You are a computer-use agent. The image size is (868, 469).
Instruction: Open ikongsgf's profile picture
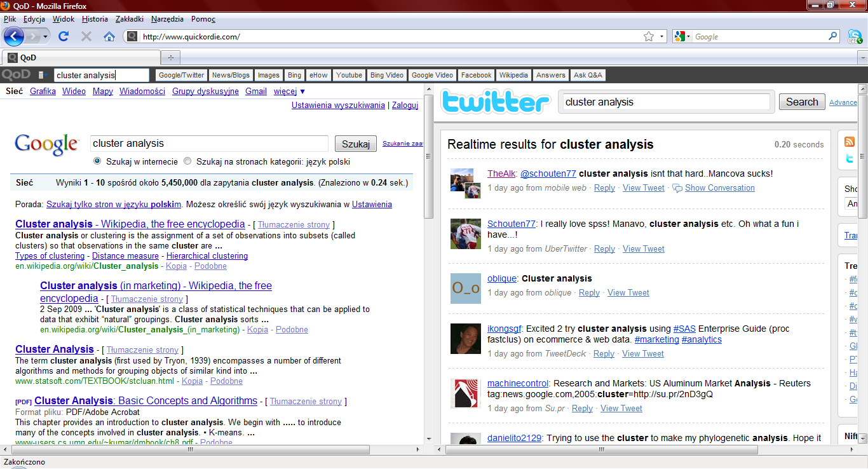466,339
